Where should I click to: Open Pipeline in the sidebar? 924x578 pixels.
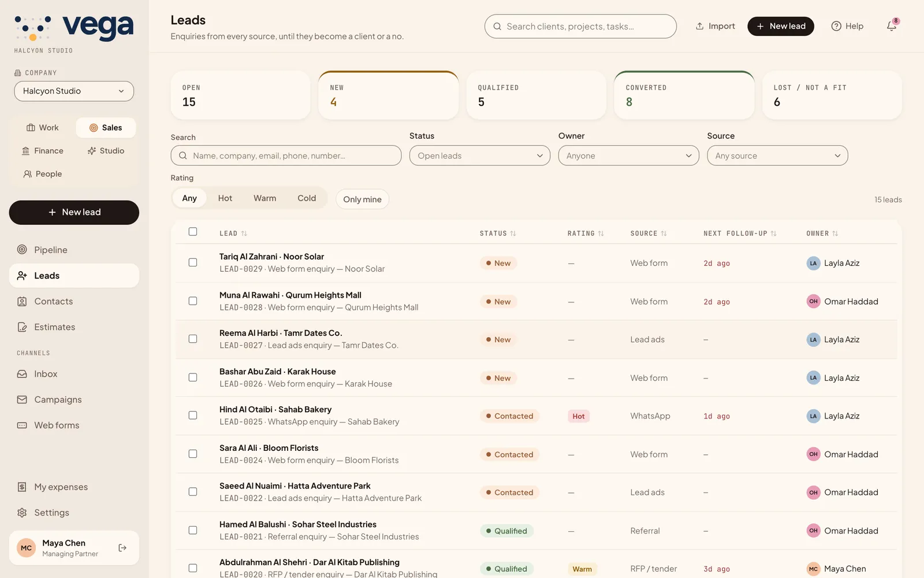click(74, 250)
